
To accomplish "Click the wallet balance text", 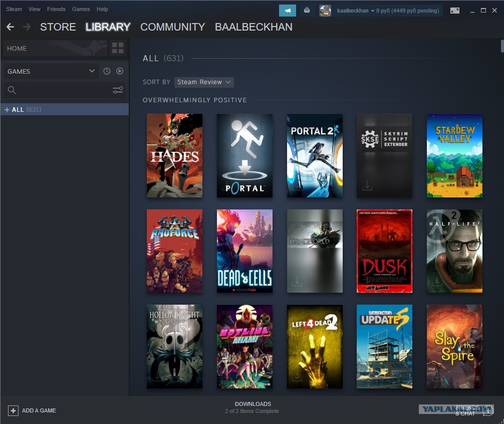I will tap(408, 11).
